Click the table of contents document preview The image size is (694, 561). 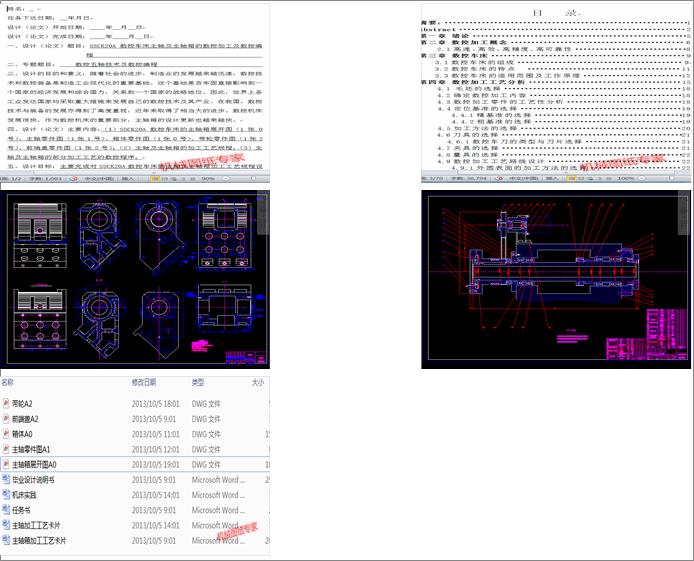pyautogui.click(x=556, y=88)
